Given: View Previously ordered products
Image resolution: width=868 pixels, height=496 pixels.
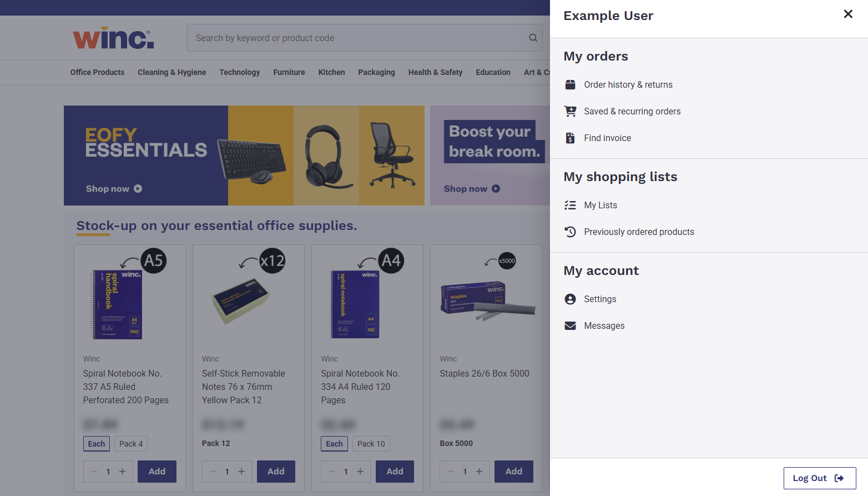Looking at the screenshot, I should pos(639,232).
